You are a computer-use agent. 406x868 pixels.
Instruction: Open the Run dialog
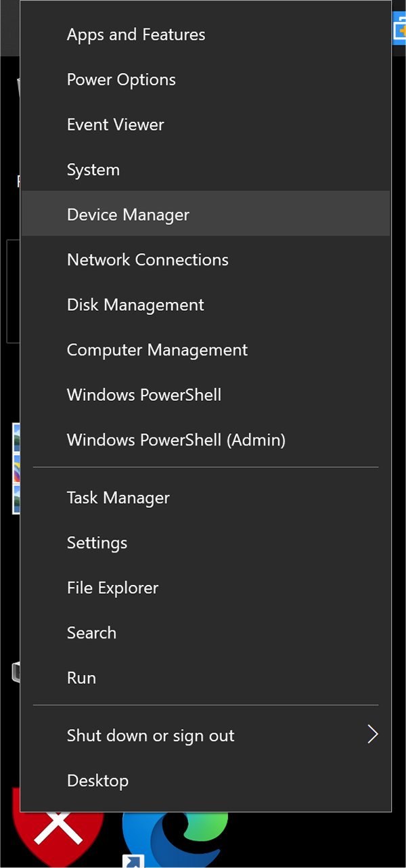[x=81, y=677]
